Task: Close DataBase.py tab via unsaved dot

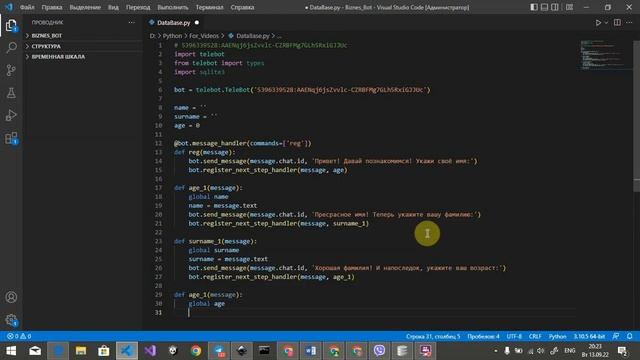Action: [x=197, y=22]
